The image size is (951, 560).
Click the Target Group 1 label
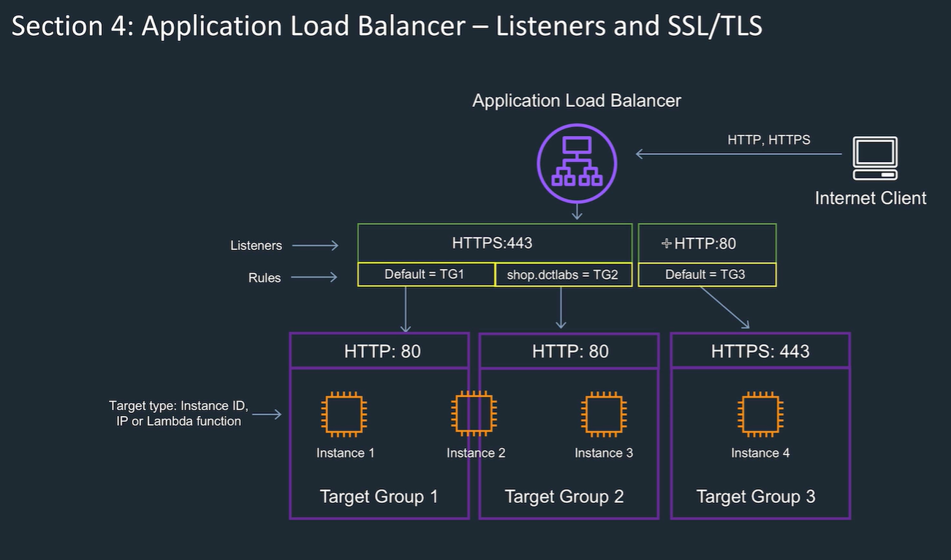379,497
